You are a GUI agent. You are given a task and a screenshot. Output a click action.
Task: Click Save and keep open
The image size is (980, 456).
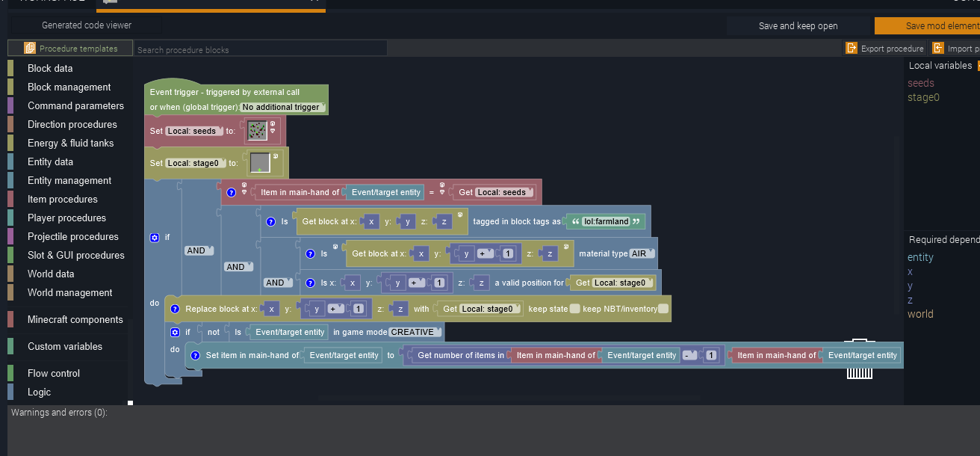799,25
